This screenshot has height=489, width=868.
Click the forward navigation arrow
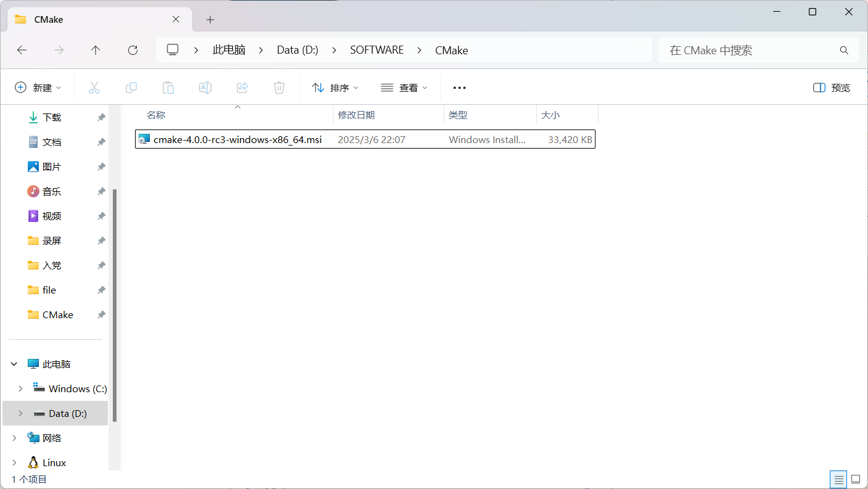[59, 51]
